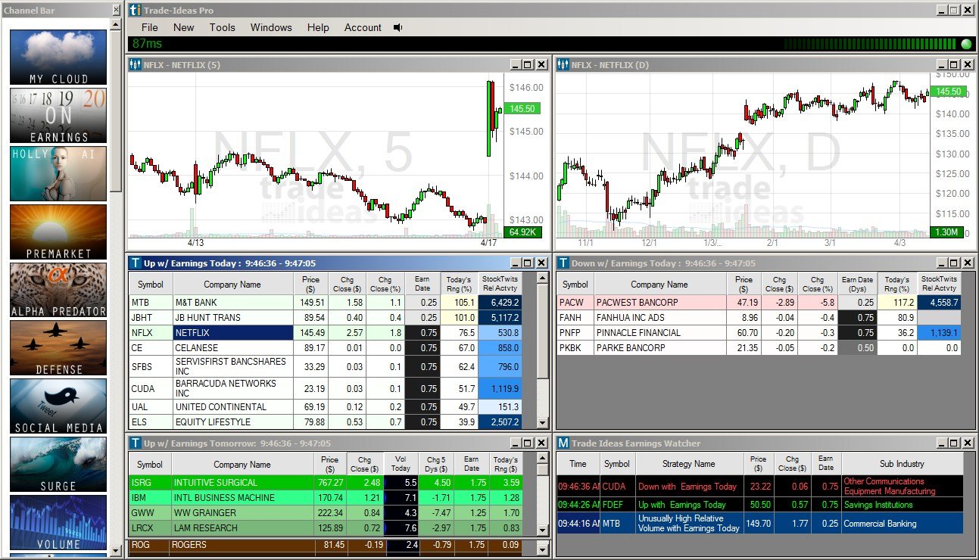Sort by StockTwits Rel Actvty column in Up table
The image size is (979, 560).
click(500, 284)
